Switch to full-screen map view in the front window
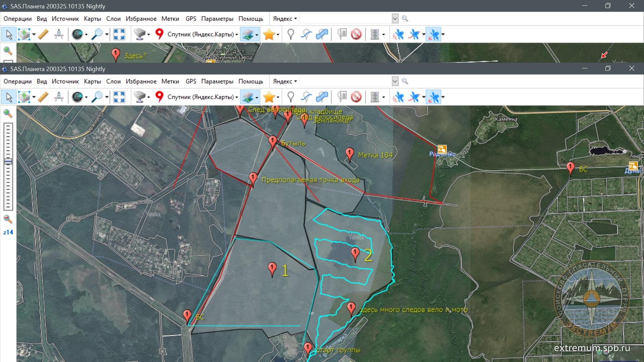 click(x=119, y=97)
